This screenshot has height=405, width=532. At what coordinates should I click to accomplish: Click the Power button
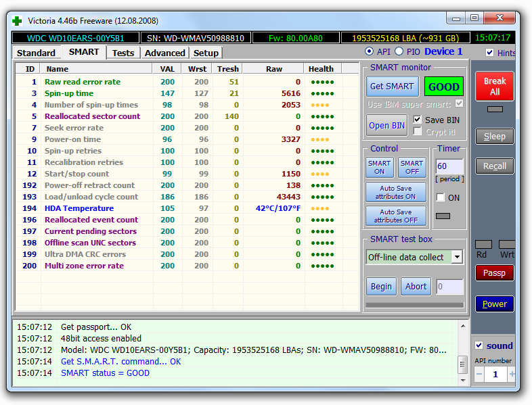point(494,304)
